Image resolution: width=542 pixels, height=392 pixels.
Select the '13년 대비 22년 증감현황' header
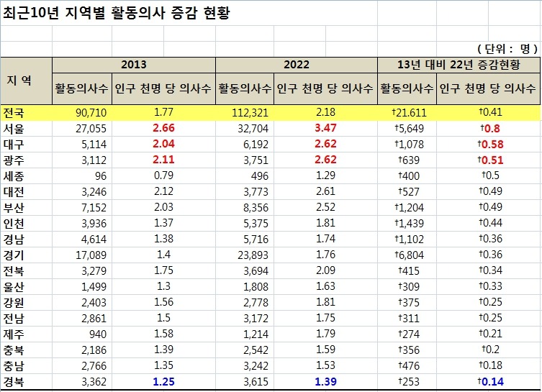pyautogui.click(x=459, y=65)
